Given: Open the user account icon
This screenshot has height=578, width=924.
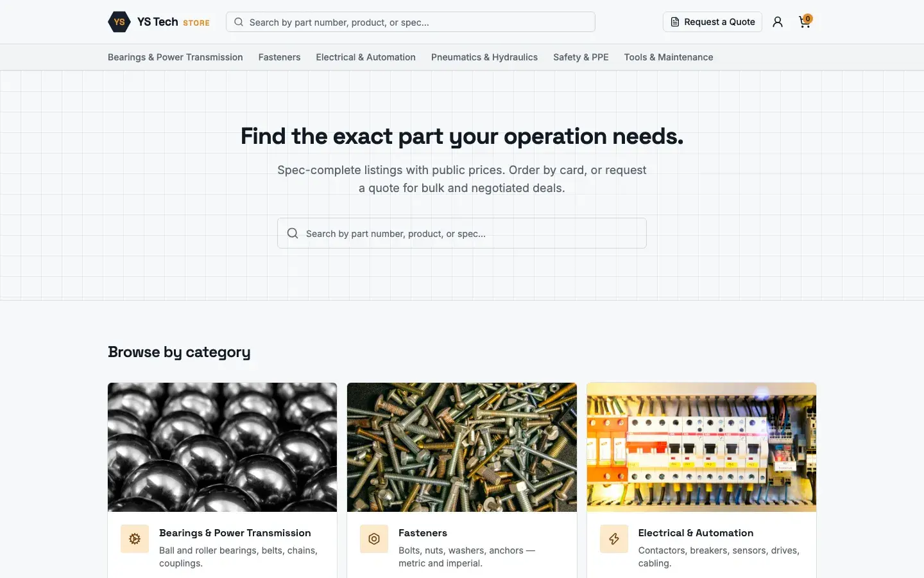Looking at the screenshot, I should 778,22.
